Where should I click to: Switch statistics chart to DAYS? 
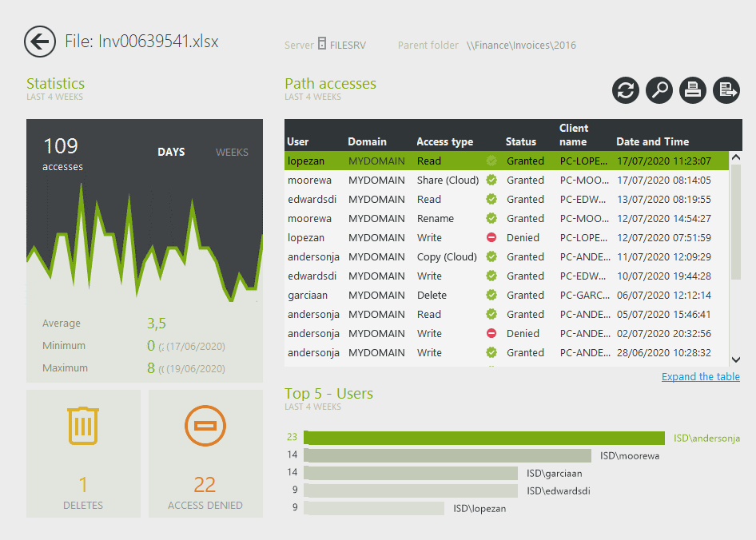point(171,152)
